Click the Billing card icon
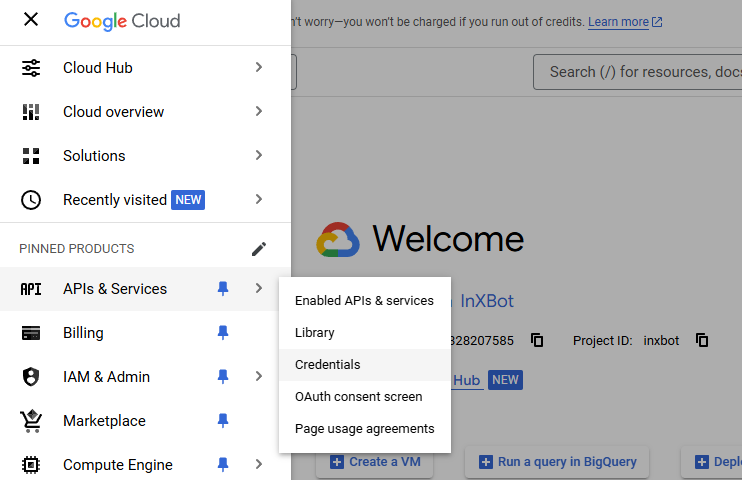The image size is (742, 480). click(31, 333)
